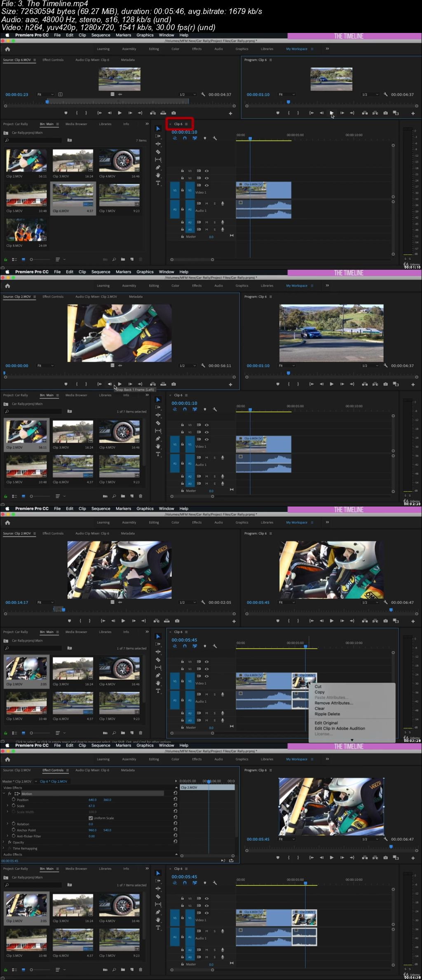Click Play in third frame's Source monitor
The image size is (422, 980).
(x=123, y=621)
